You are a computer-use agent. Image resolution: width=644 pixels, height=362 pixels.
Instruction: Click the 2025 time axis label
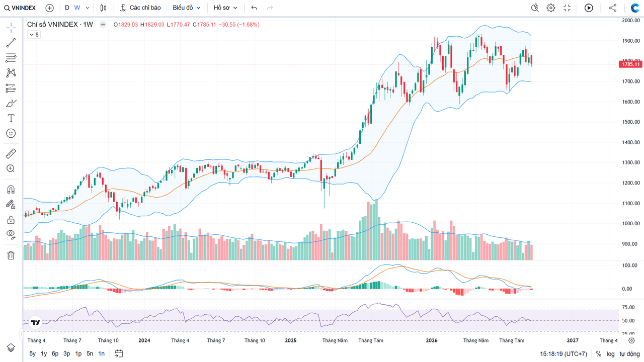pos(291,340)
